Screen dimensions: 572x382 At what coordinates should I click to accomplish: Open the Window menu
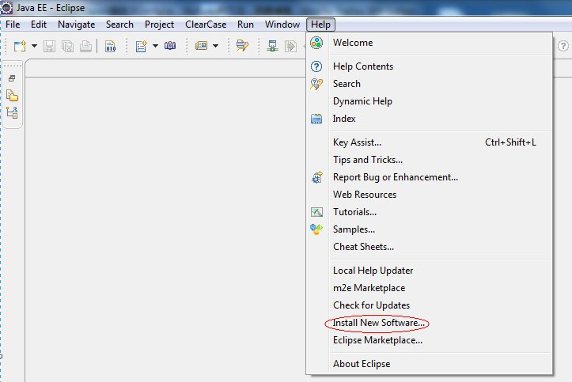pos(282,24)
